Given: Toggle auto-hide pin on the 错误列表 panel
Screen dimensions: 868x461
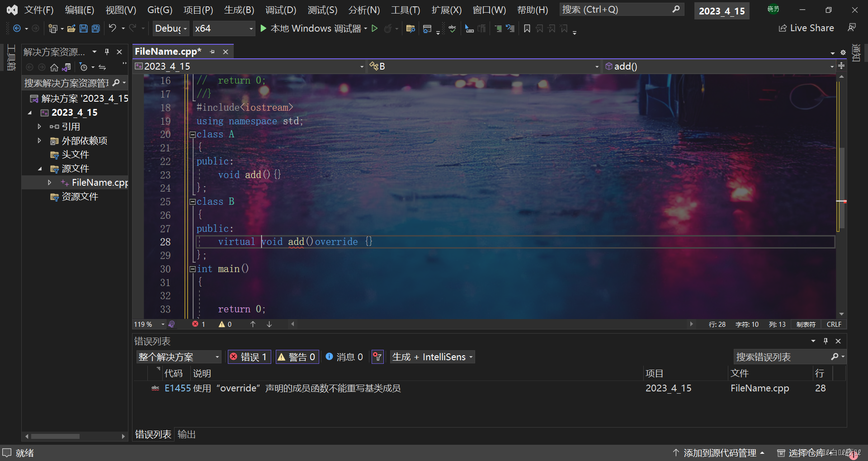Looking at the screenshot, I should point(826,341).
